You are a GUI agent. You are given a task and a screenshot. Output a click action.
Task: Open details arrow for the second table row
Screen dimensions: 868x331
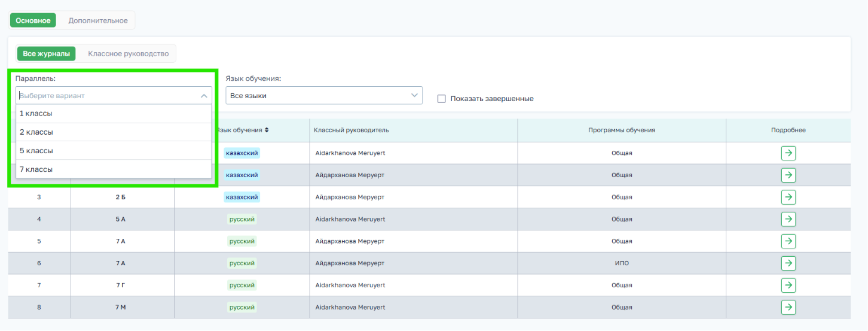pos(788,175)
